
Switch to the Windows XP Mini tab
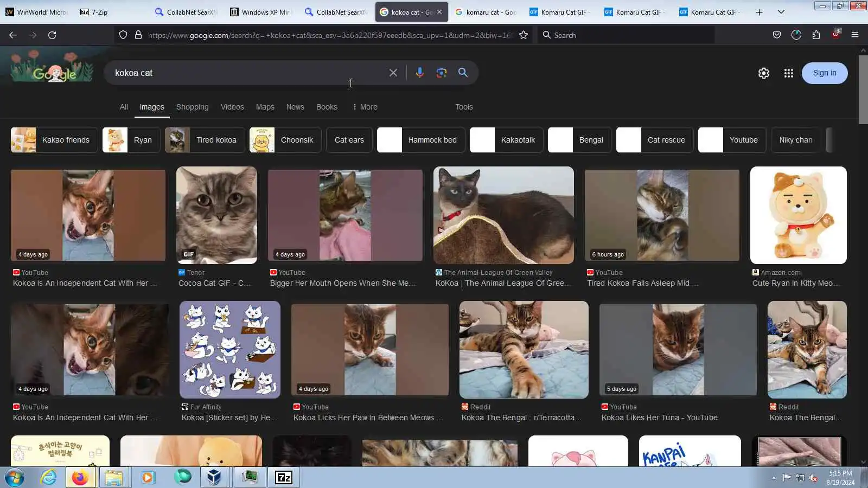pos(261,12)
